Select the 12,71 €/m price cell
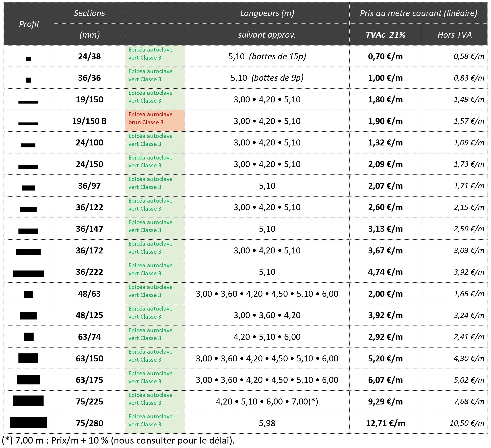Image resolution: width=491 pixels, height=448 pixels. [385, 423]
